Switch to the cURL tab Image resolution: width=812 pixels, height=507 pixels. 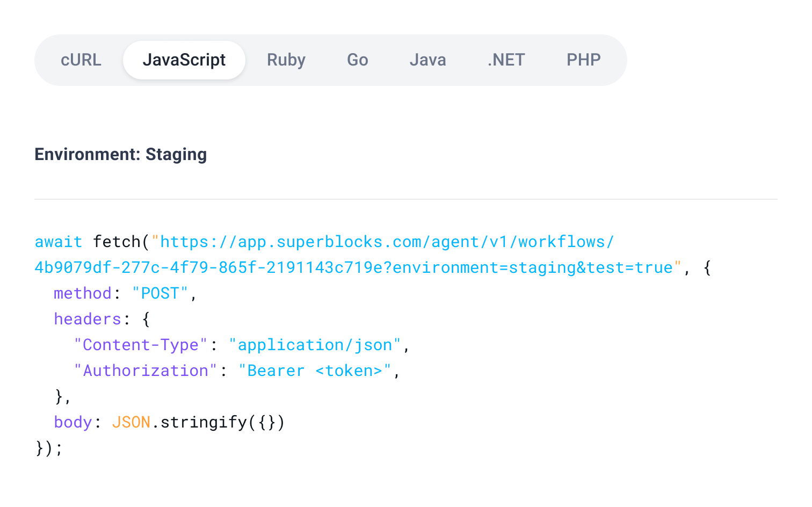81,60
